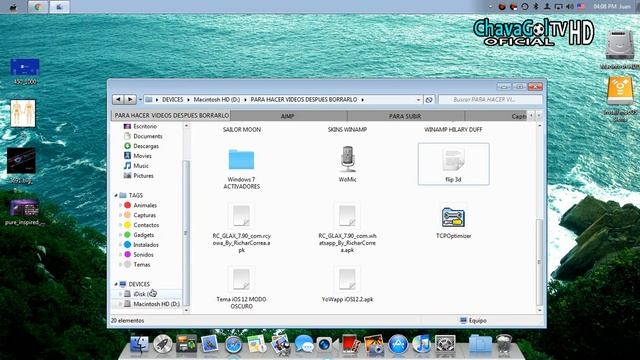Screen dimensions: 640x360
Task: Open the orange external drive desktop icon
Action: [x=620, y=91]
